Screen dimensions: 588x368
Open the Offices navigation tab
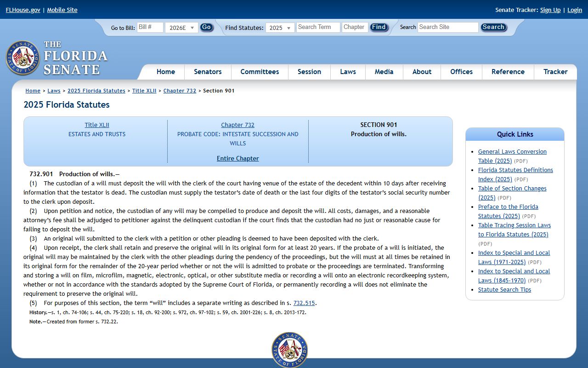click(461, 72)
